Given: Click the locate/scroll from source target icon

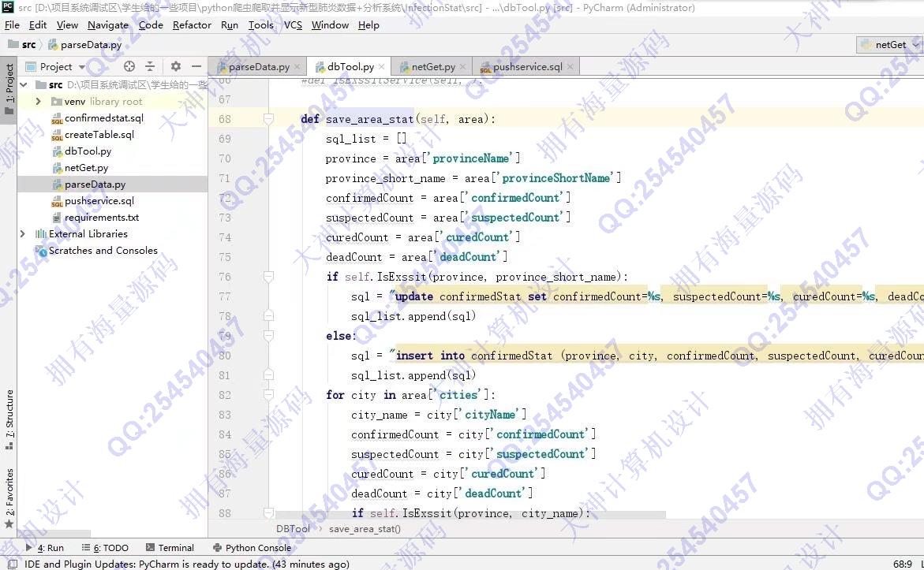Looking at the screenshot, I should [x=129, y=66].
